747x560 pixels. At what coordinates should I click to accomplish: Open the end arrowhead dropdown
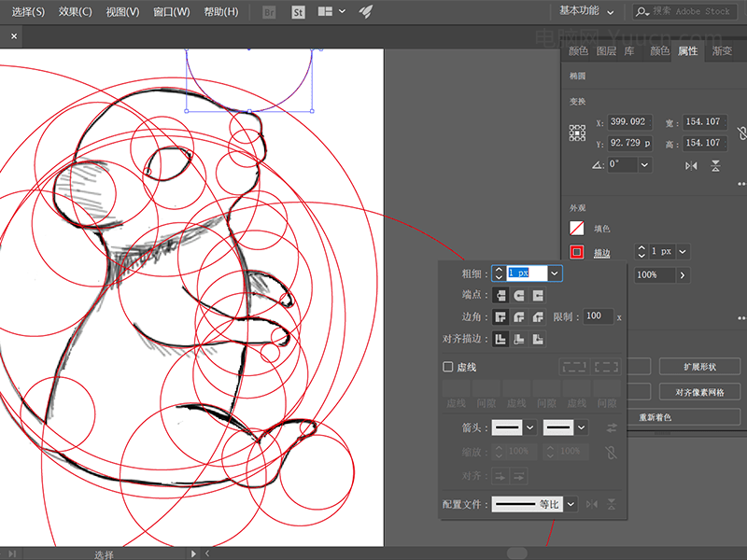click(x=581, y=427)
